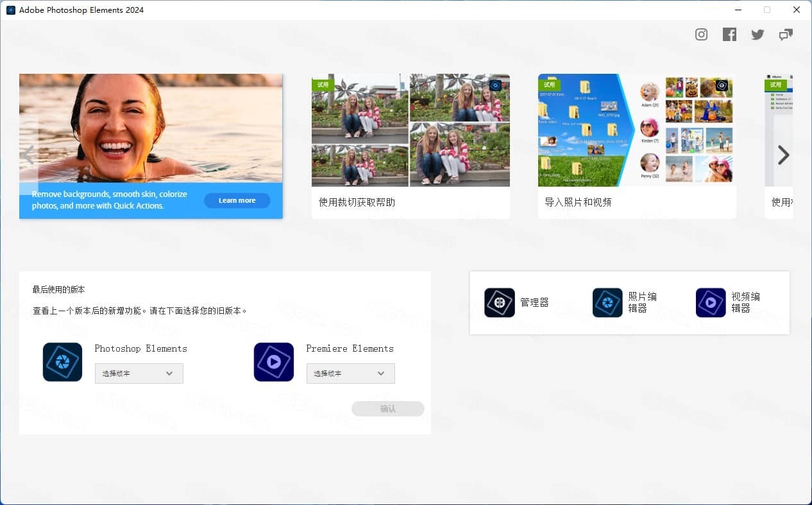Click the 试用 badge on the crop card

323,85
